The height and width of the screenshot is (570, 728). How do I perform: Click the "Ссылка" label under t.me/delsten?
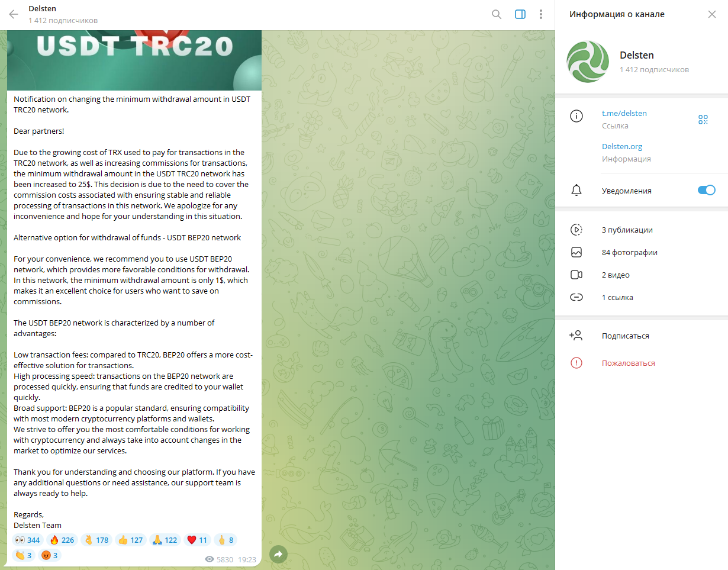[x=616, y=126]
